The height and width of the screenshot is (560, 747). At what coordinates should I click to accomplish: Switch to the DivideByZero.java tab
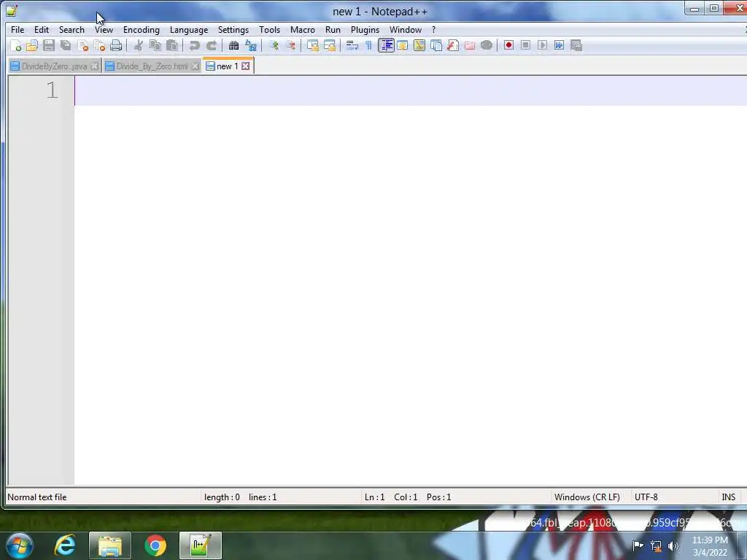pyautogui.click(x=54, y=66)
